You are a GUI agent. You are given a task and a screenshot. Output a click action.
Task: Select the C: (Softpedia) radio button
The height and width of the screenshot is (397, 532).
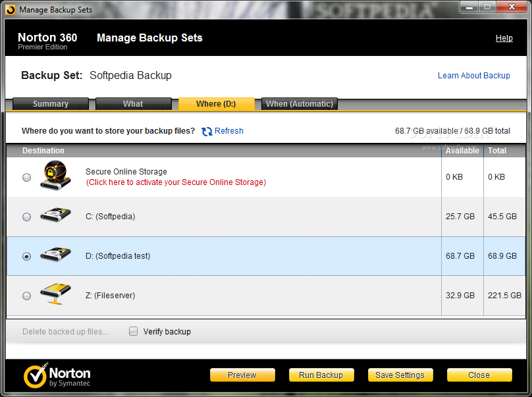coord(26,217)
